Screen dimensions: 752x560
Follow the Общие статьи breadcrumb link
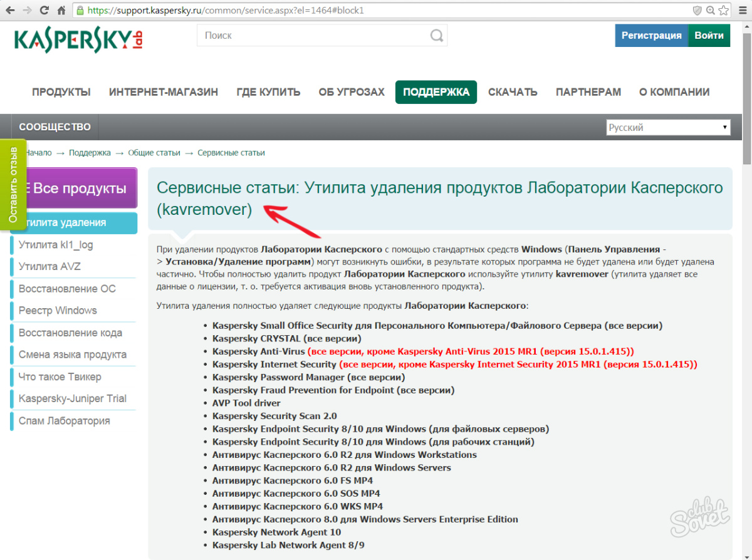(154, 153)
